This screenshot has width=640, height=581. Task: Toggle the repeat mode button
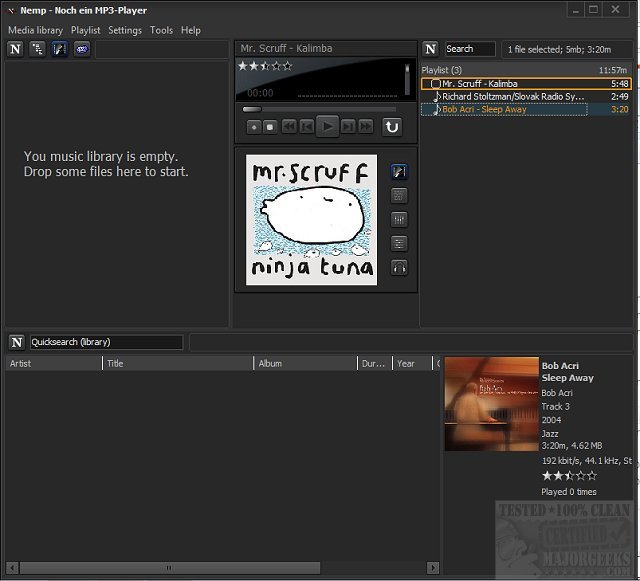tap(392, 126)
